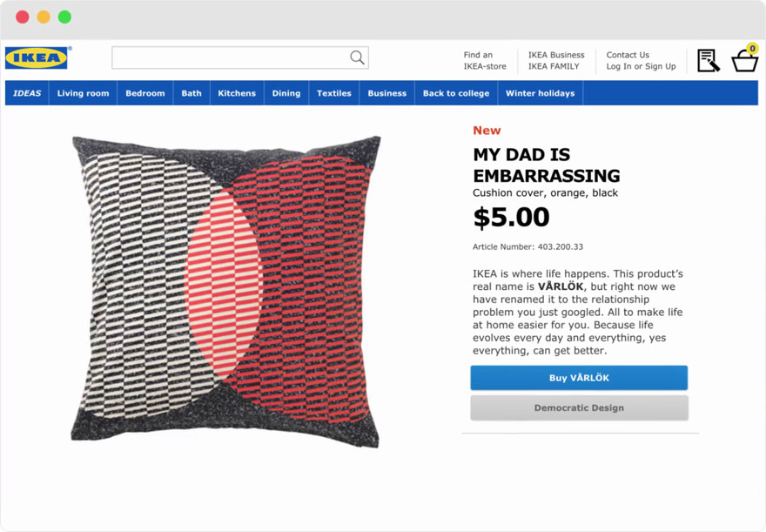Open the shopping basket icon

[744, 61]
